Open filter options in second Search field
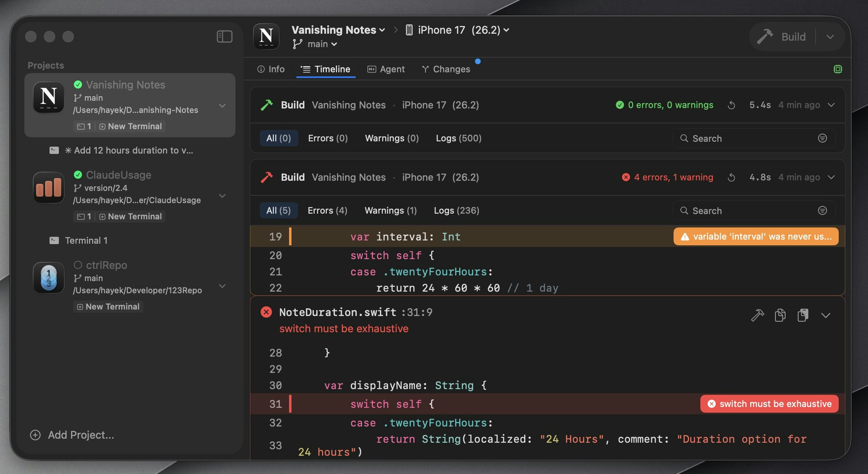Image resolution: width=868 pixels, height=474 pixels. click(x=822, y=211)
